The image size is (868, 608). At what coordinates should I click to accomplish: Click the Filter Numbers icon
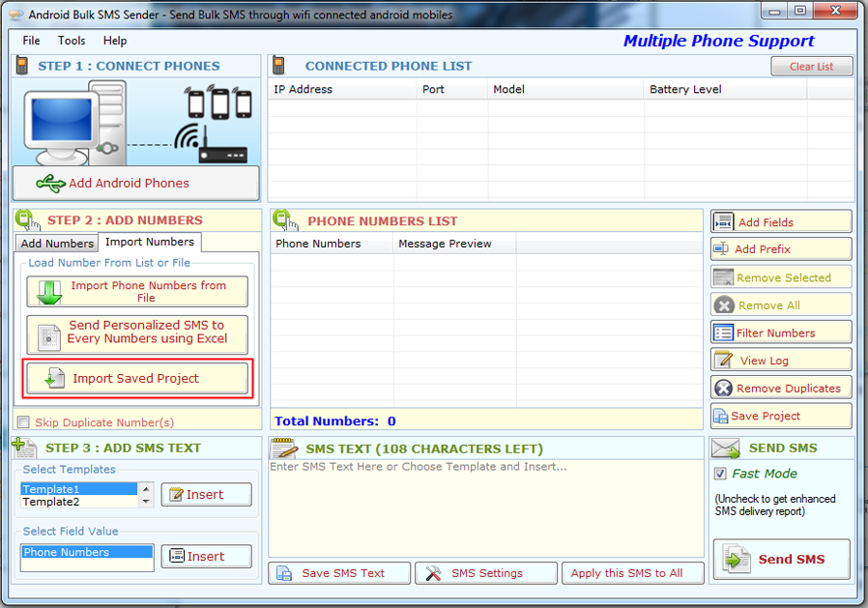[723, 333]
